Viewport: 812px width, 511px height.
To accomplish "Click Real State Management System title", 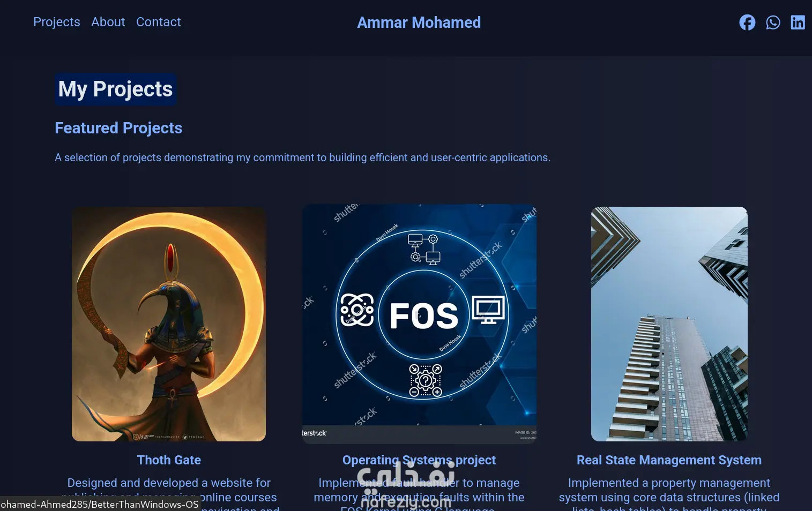I will (669, 460).
